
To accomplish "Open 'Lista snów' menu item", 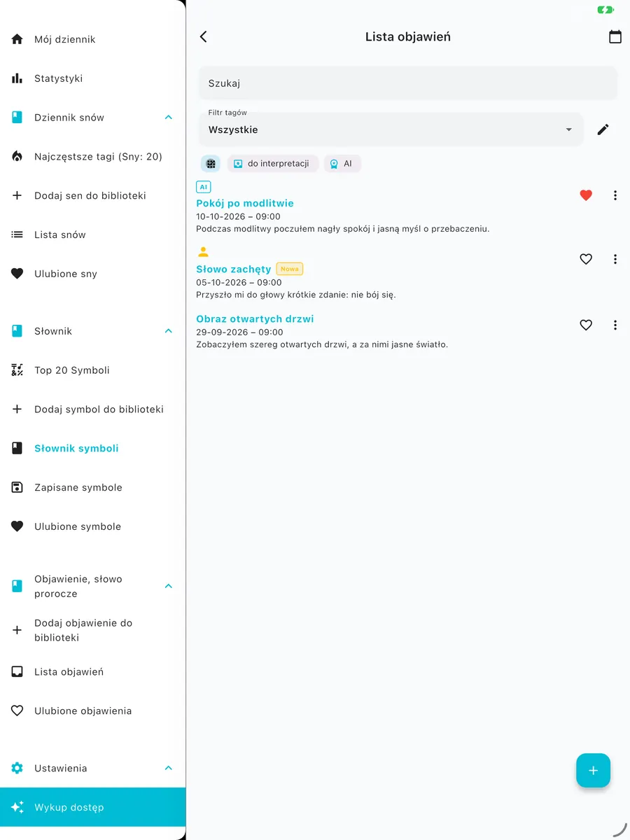I will point(93,234).
